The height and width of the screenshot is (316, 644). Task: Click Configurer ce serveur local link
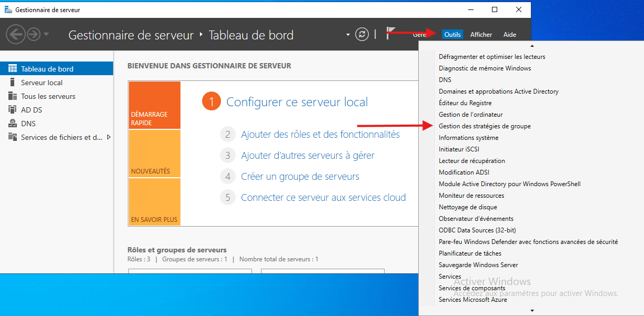(x=297, y=102)
